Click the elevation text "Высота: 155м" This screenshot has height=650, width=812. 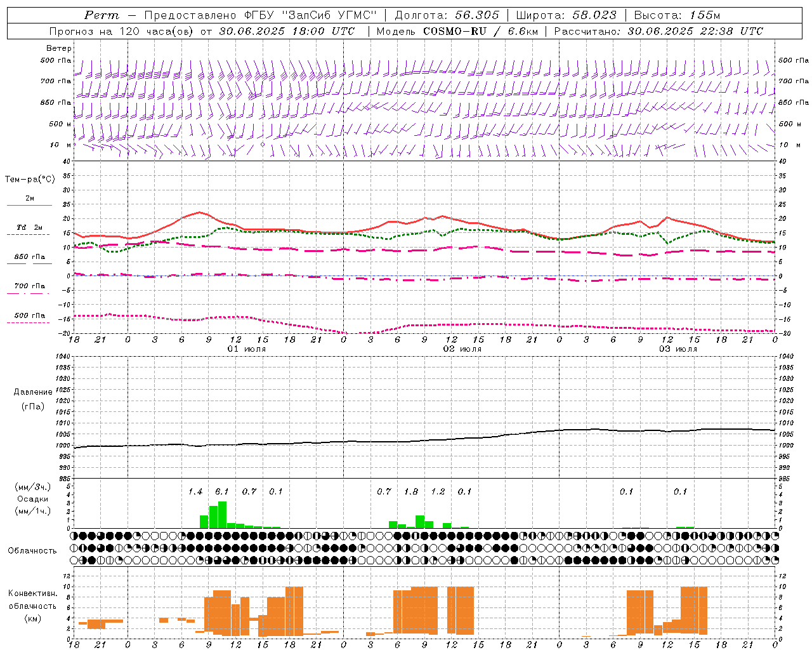(677, 15)
